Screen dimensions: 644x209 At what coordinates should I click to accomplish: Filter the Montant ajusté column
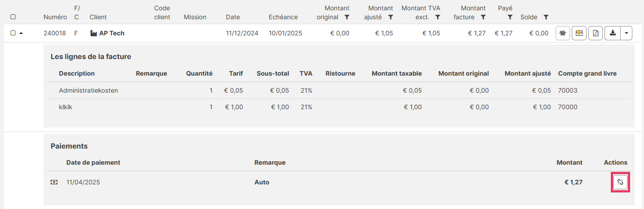click(x=391, y=17)
